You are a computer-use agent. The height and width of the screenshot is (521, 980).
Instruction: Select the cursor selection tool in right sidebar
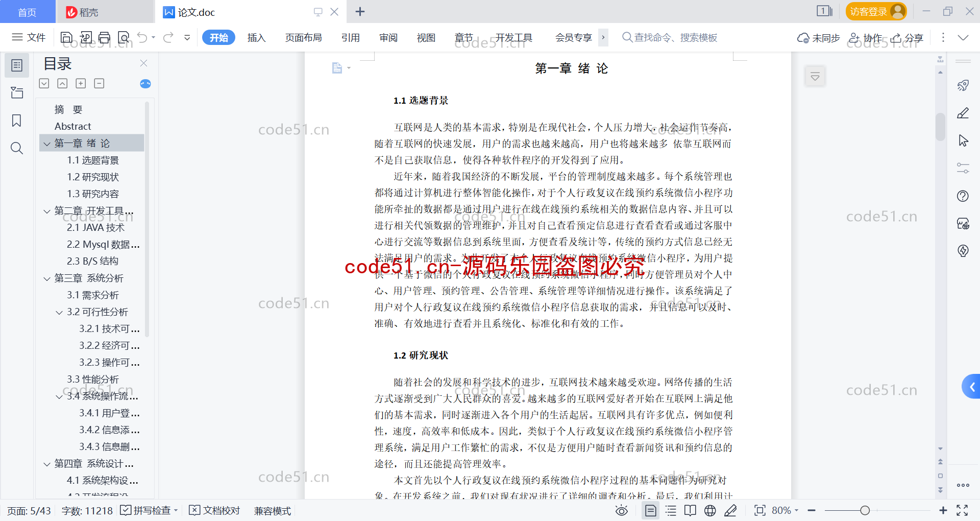pos(963,140)
